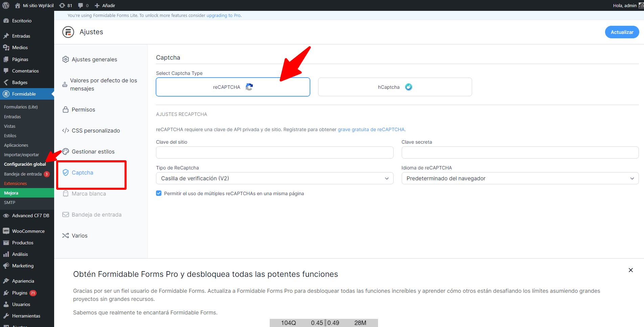Click the WordPress logo icon in admin bar
Screen dimensions: 644x327
(x=6, y=5)
